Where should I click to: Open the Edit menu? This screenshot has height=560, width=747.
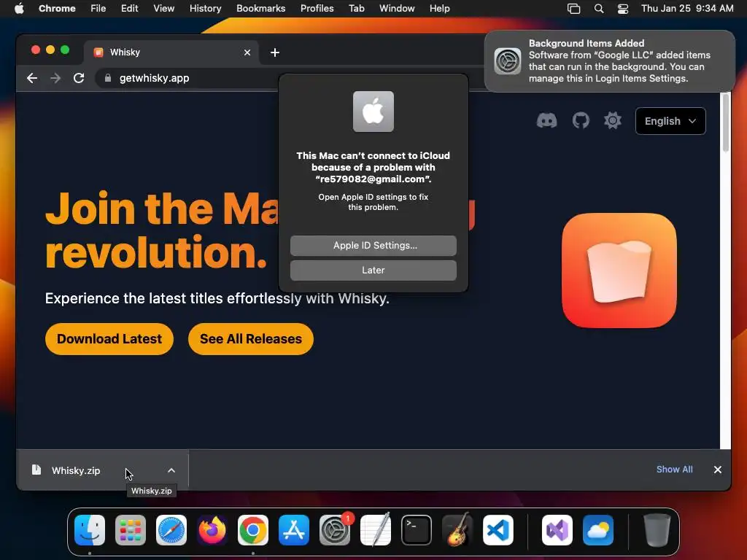(x=130, y=9)
